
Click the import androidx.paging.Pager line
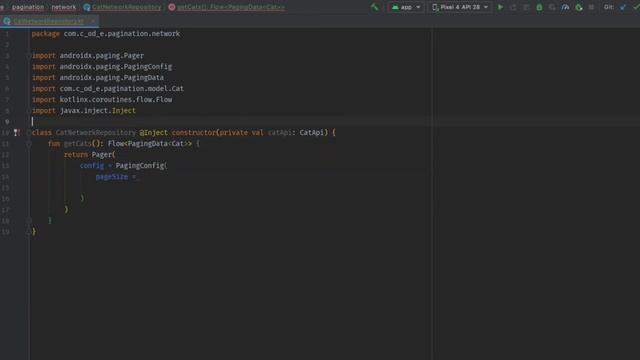[88, 56]
